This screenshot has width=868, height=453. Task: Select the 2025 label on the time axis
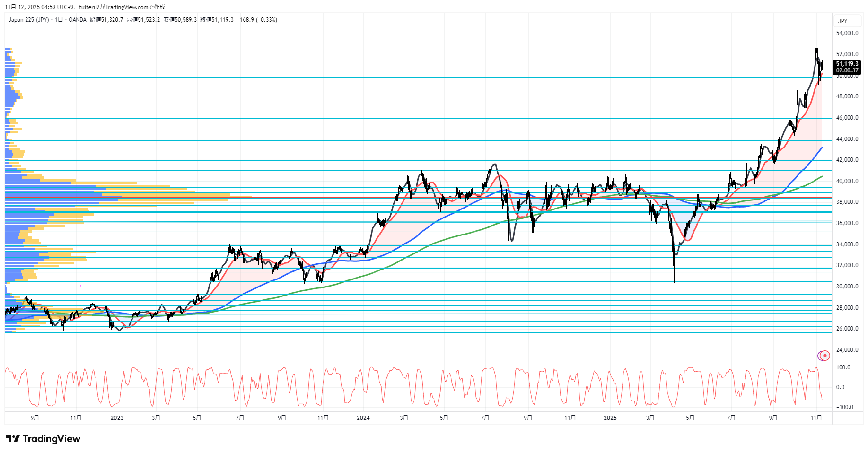610,418
